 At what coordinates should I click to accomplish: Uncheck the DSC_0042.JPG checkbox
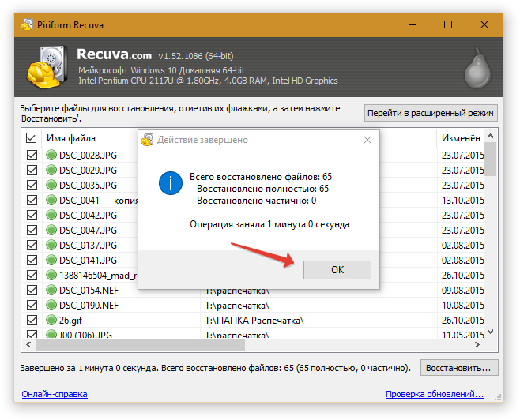pos(32,215)
